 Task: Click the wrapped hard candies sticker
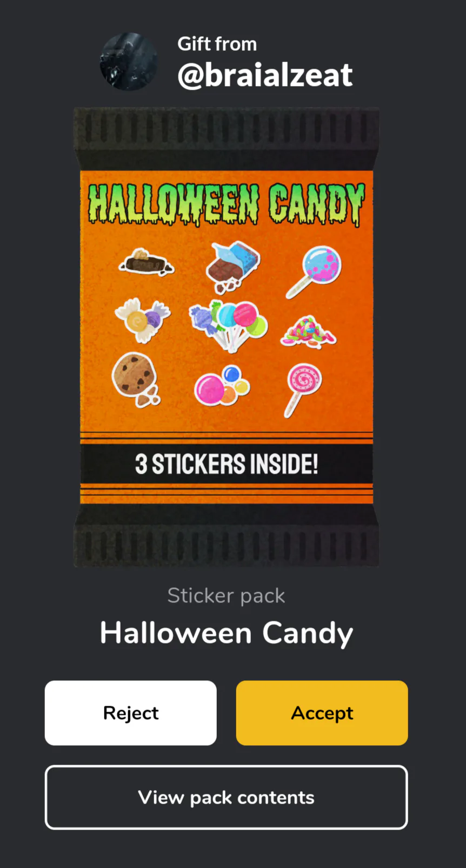point(142,320)
